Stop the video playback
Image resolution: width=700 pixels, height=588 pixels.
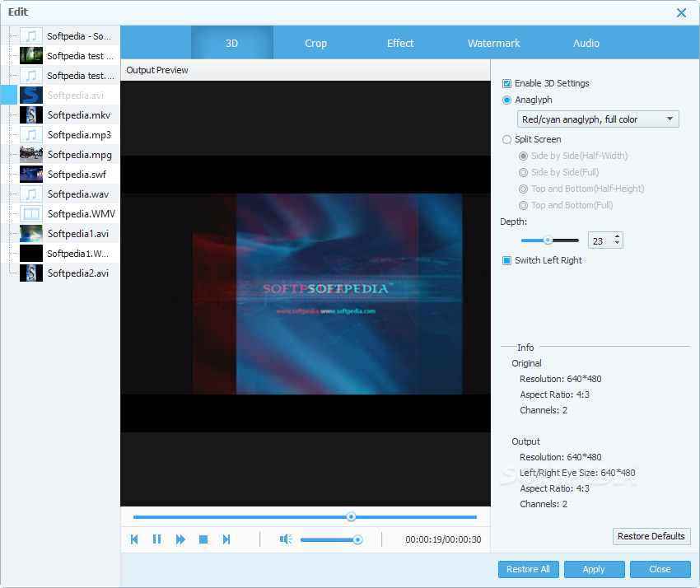tap(203, 539)
